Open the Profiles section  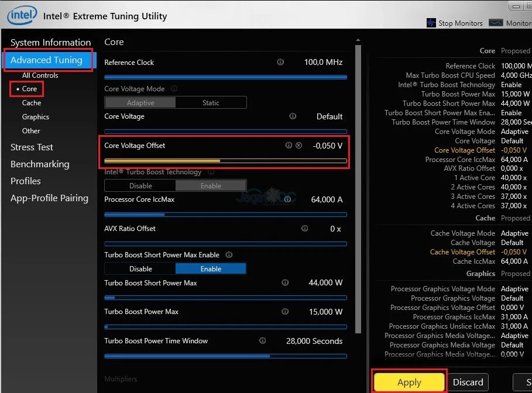25,181
